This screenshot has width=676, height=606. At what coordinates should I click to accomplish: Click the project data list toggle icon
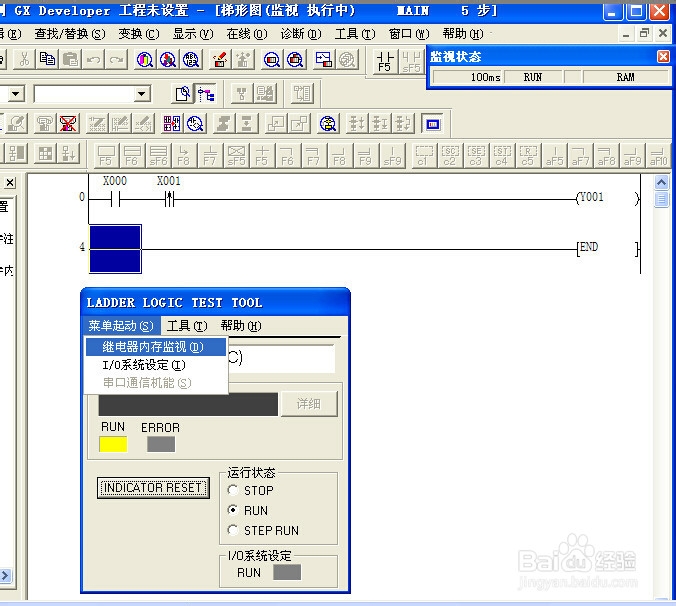pos(206,94)
